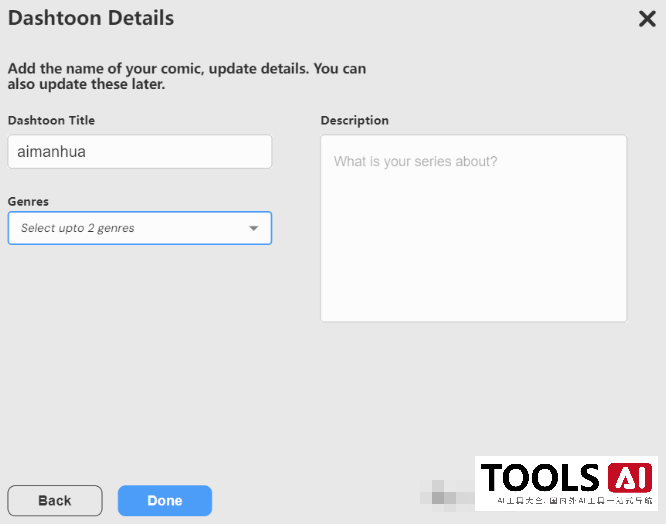Click 'Select upto 2 genres' placeholder
The height and width of the screenshot is (525, 666).
click(x=78, y=228)
